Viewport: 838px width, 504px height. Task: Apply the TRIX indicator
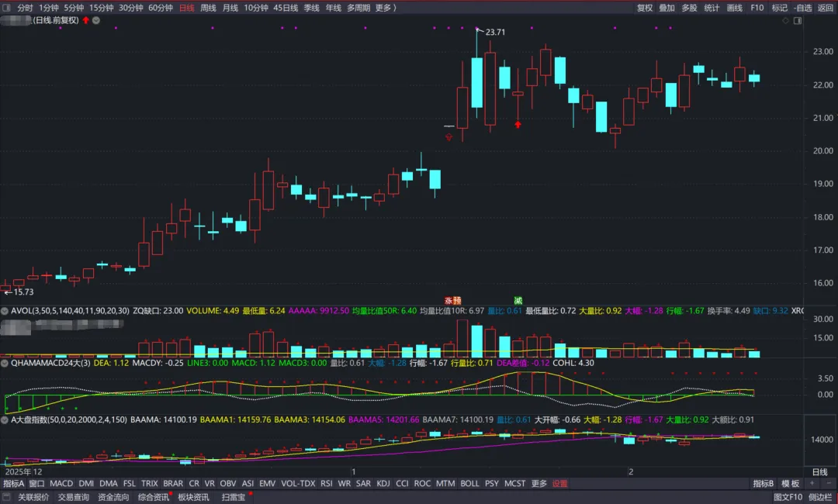click(x=149, y=483)
